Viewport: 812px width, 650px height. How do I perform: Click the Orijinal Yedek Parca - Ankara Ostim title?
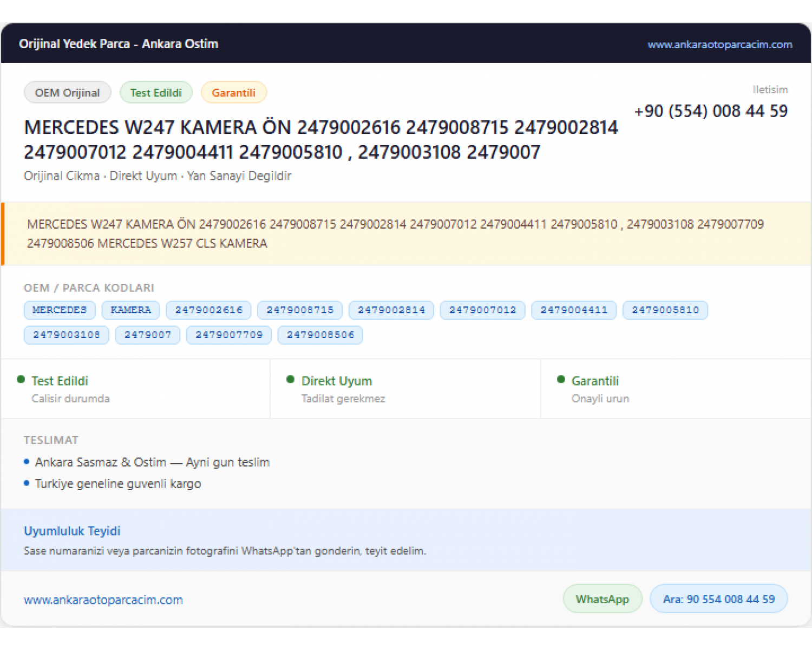119,44
